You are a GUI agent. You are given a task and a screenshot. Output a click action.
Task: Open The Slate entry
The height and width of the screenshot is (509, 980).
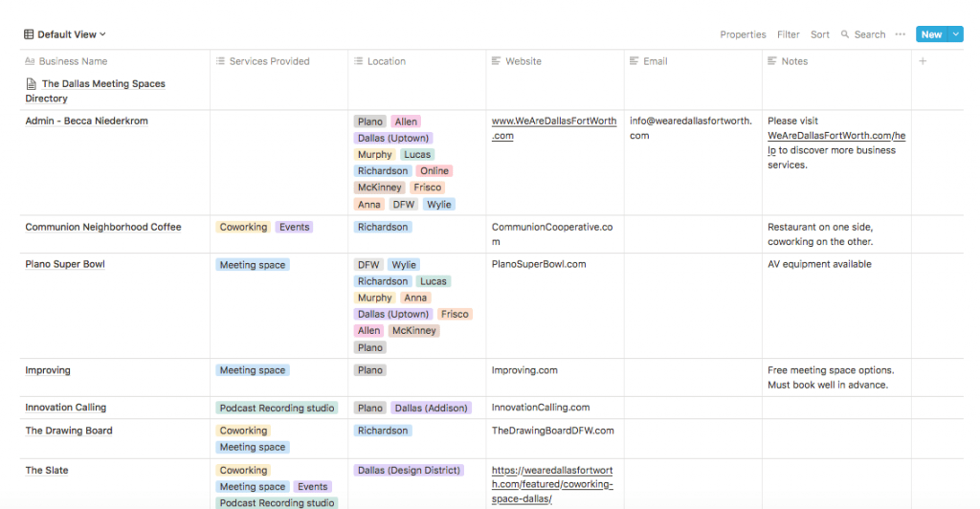point(47,471)
